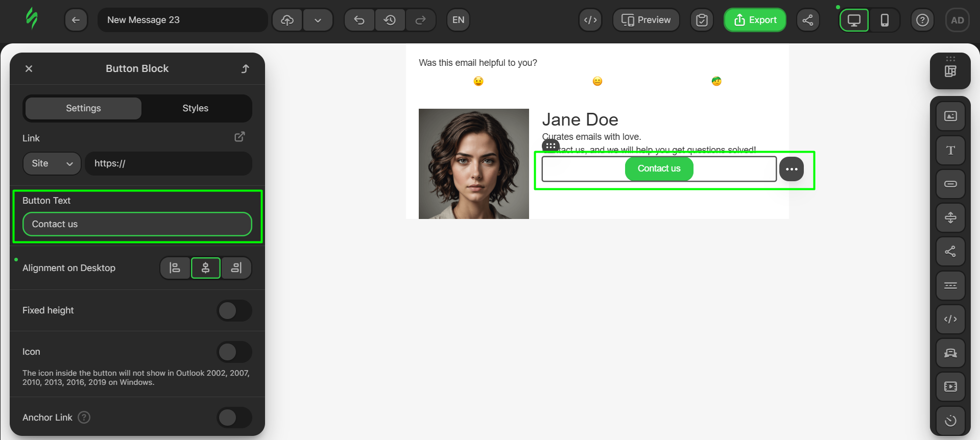
Task: Toggle the Icon switch
Action: [234, 352]
